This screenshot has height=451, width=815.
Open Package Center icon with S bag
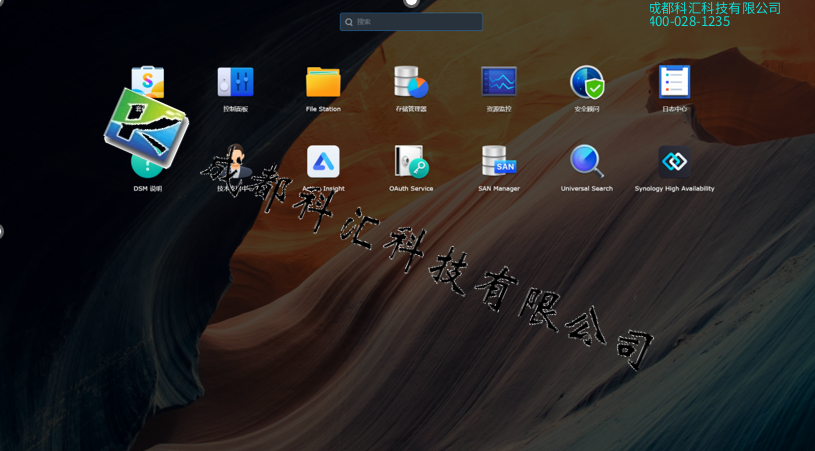(x=148, y=82)
